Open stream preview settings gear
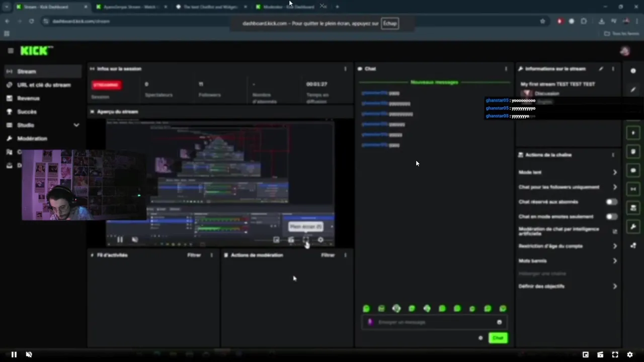Screen dimensions: 644x362 point(320,240)
